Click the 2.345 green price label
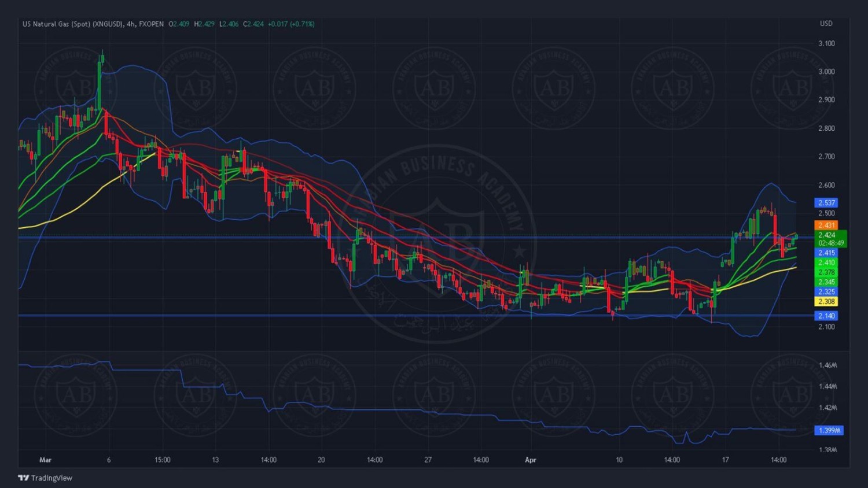Screen dimensions: 868x488 coord(826,282)
